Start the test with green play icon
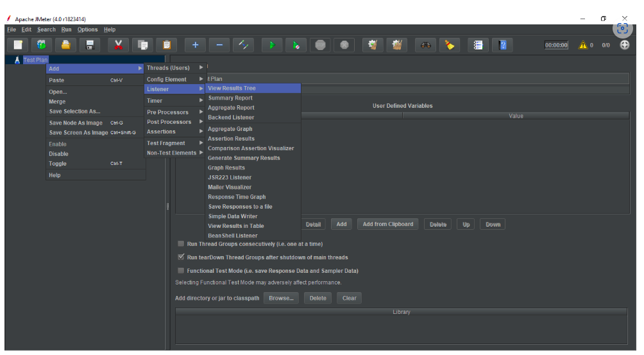The height and width of the screenshot is (355, 644). (272, 45)
